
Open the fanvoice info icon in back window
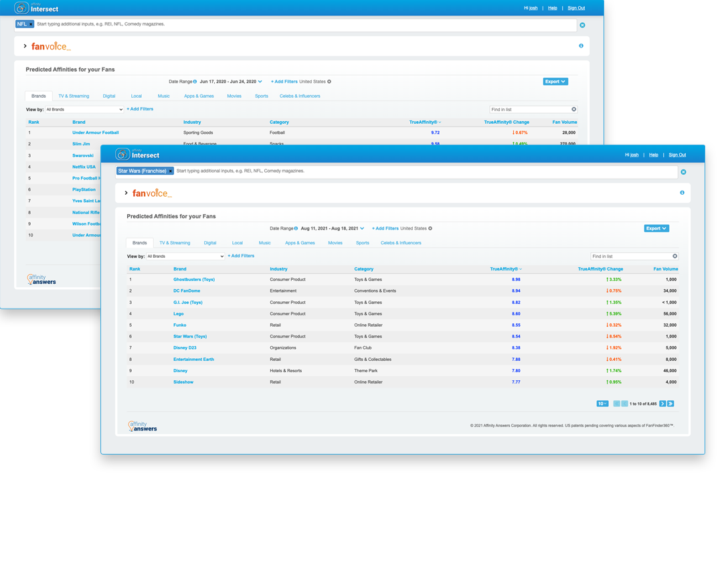tap(581, 46)
